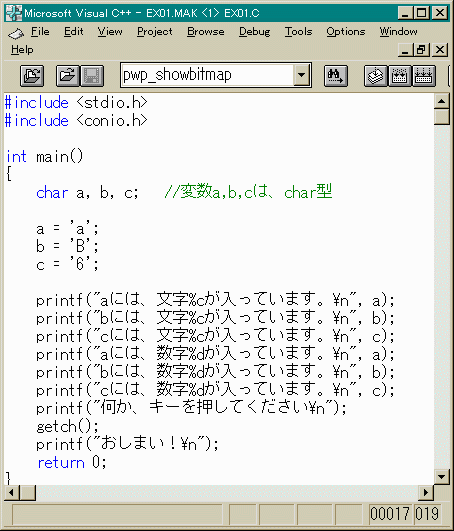Open the Tools menu

click(298, 31)
